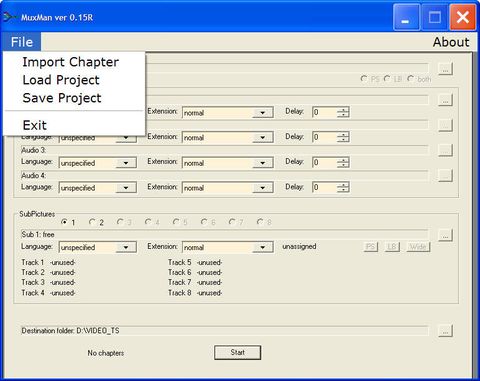Click the Audio 4 Delay value field

[x=325, y=188]
